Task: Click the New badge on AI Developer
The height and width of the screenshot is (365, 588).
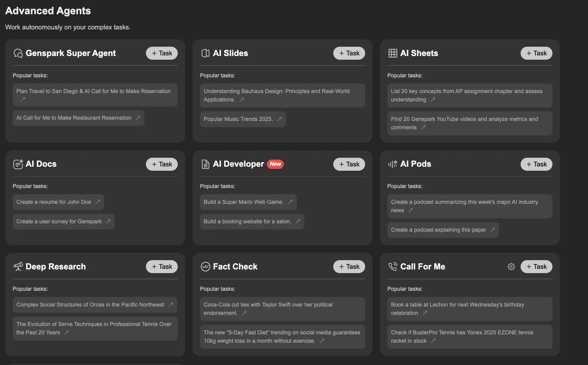Action: 275,164
